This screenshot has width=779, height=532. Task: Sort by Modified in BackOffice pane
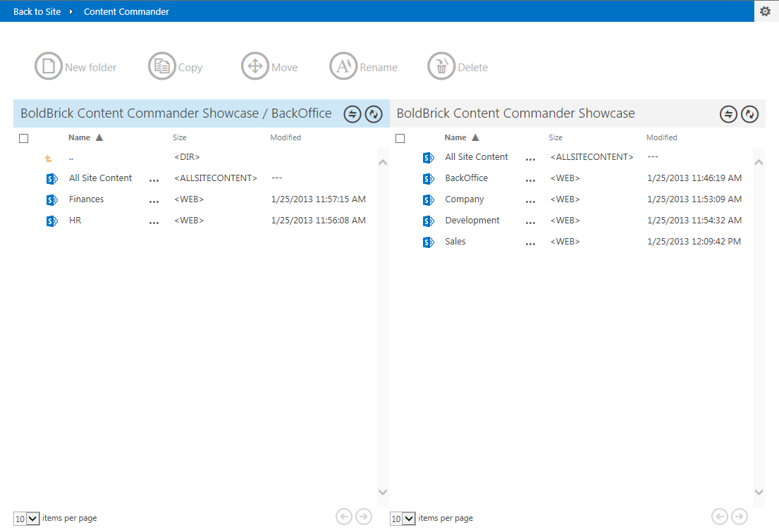(286, 137)
